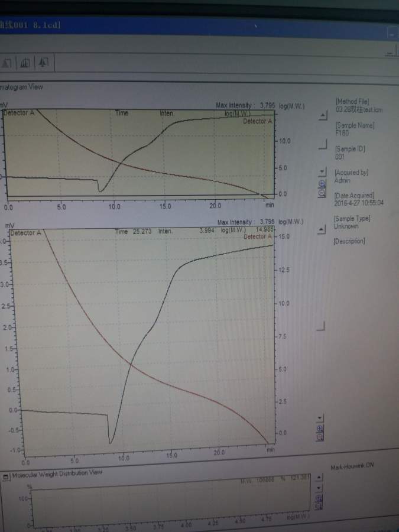This screenshot has height=532, width=399.
Task: Click the upper chromatogram's up-arrow button
Action: click(x=323, y=115)
